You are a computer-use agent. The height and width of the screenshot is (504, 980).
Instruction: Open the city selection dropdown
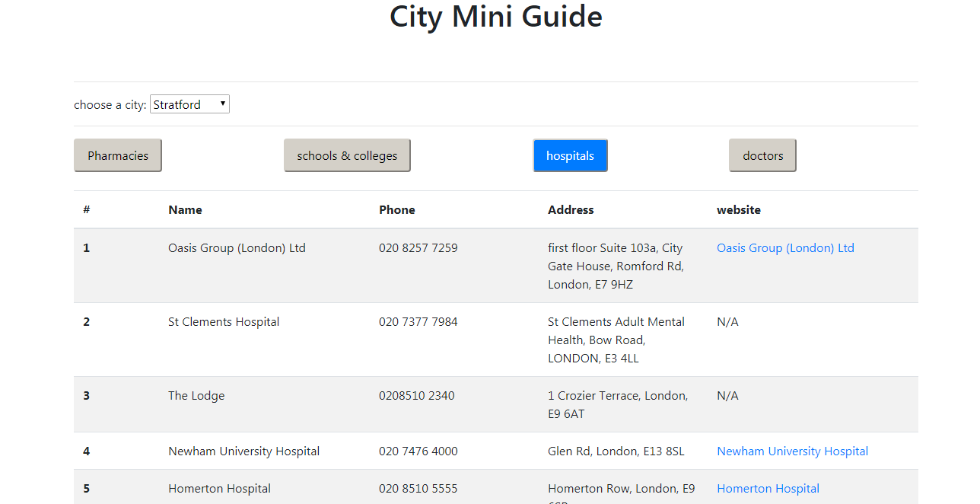[189, 104]
